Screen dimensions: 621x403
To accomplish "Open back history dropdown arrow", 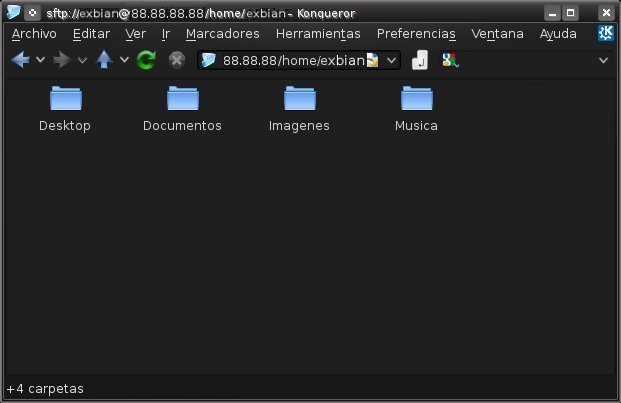I will pyautogui.click(x=40, y=60).
